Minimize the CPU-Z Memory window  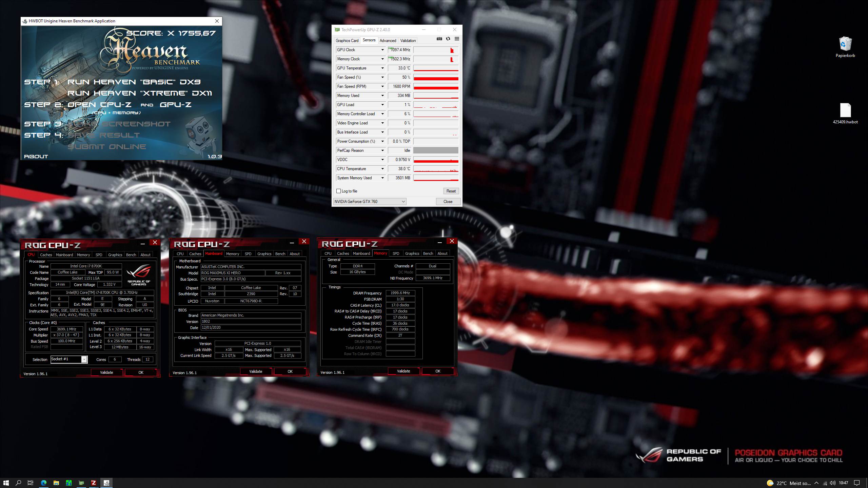point(440,242)
